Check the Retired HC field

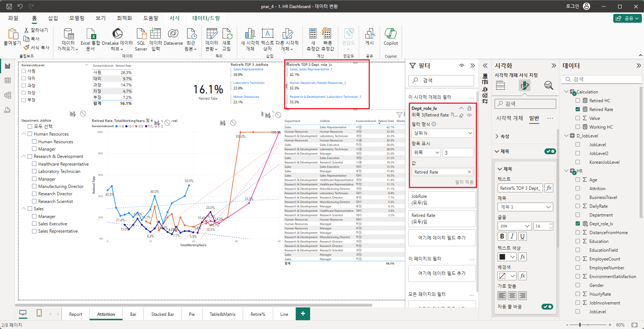[x=578, y=100]
